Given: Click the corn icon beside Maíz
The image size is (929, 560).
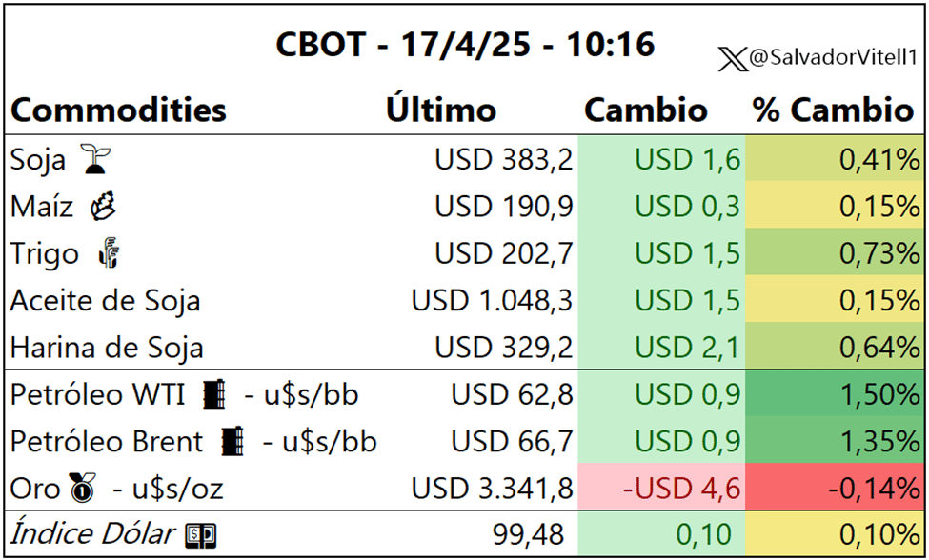Looking at the screenshot, I should 103,207.
